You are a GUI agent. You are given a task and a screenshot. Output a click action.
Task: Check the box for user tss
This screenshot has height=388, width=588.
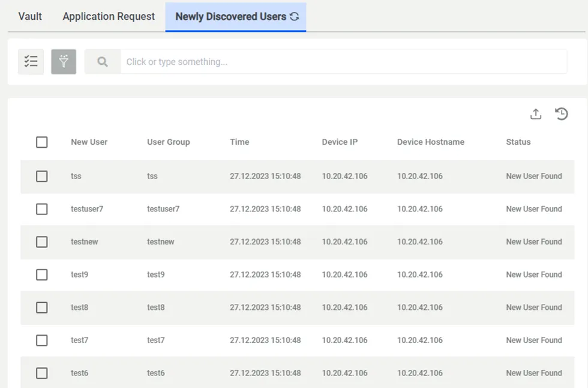pos(41,176)
